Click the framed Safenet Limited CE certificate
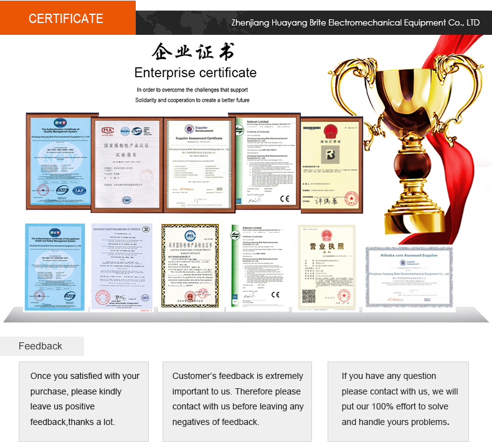 coord(264,162)
